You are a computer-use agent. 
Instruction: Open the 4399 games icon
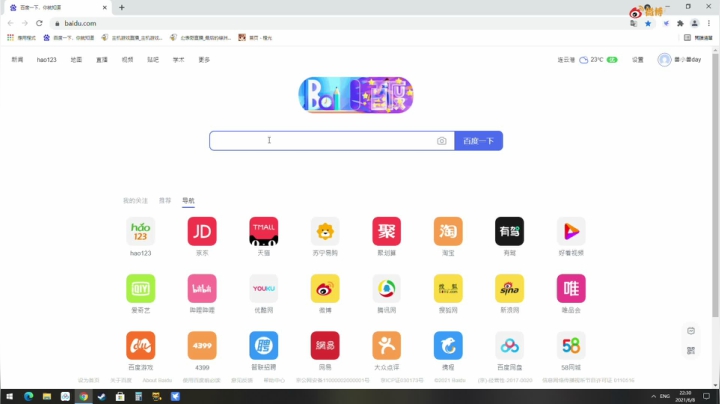202,345
